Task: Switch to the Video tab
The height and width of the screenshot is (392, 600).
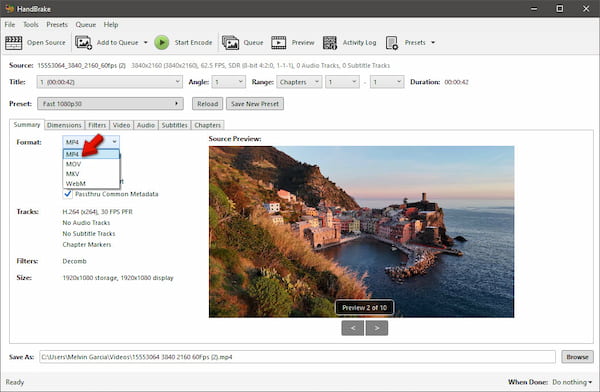Action: tap(122, 125)
